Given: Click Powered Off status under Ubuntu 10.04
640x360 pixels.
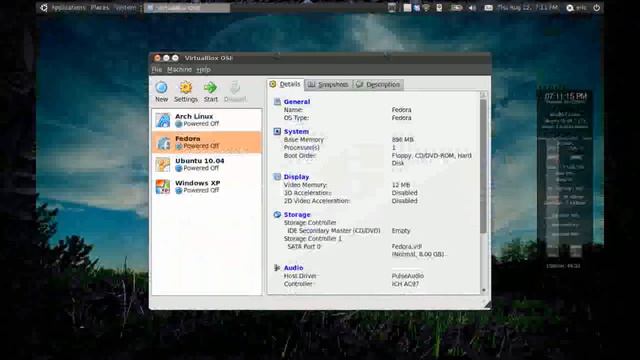Looking at the screenshot, I should 198,168.
